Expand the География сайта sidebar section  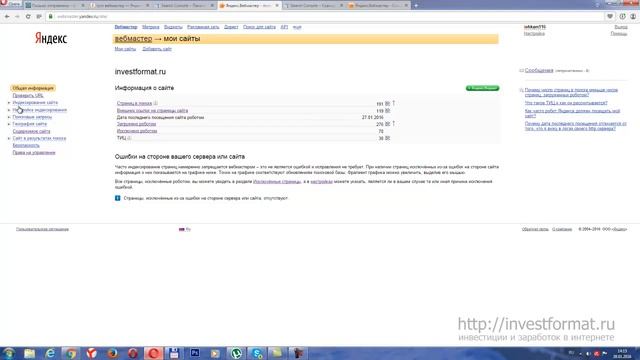coord(9,124)
